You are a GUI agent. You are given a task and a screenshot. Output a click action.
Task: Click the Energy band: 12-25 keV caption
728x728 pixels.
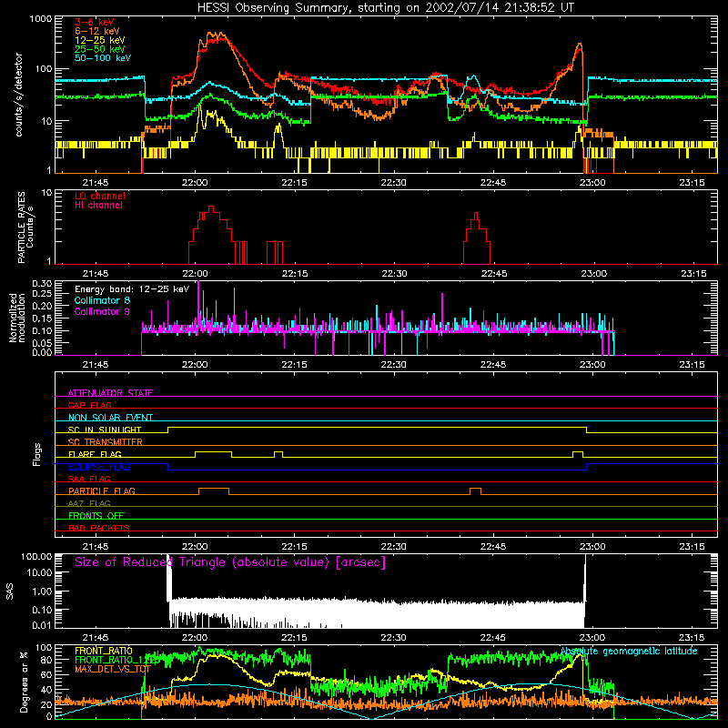[132, 289]
